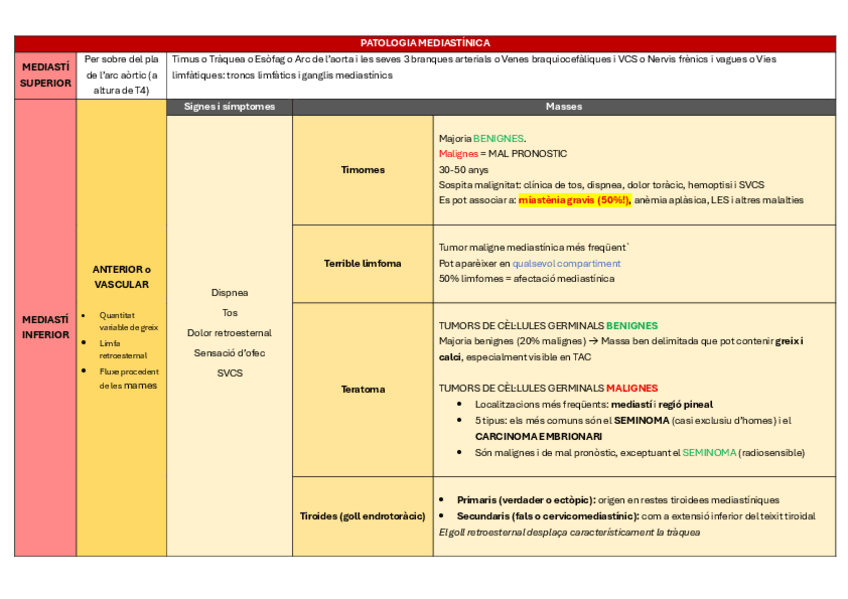This screenshot has width=848, height=599.
Task: Click the red 'Malignes' word in Timomes
Action: 458,154
